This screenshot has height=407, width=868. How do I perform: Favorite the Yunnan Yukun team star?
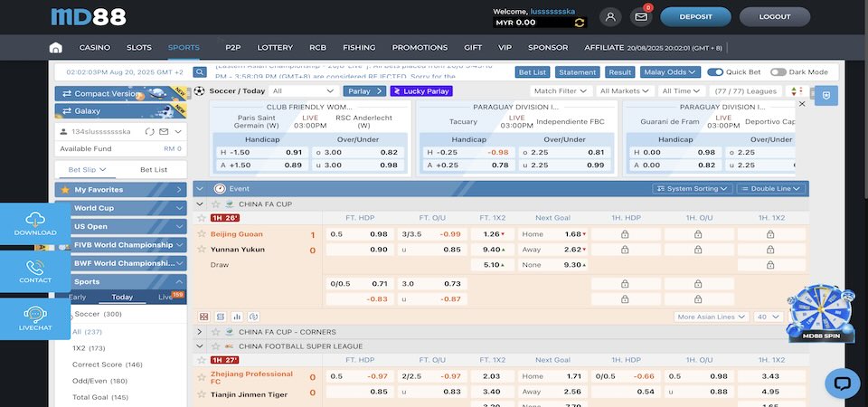coord(202,250)
